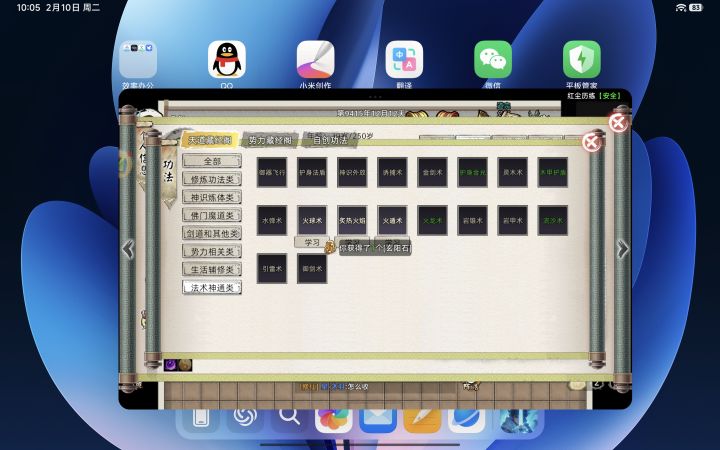This screenshot has width=720, height=450.
Task: Open the 效率办公 app folder
Action: (138, 60)
